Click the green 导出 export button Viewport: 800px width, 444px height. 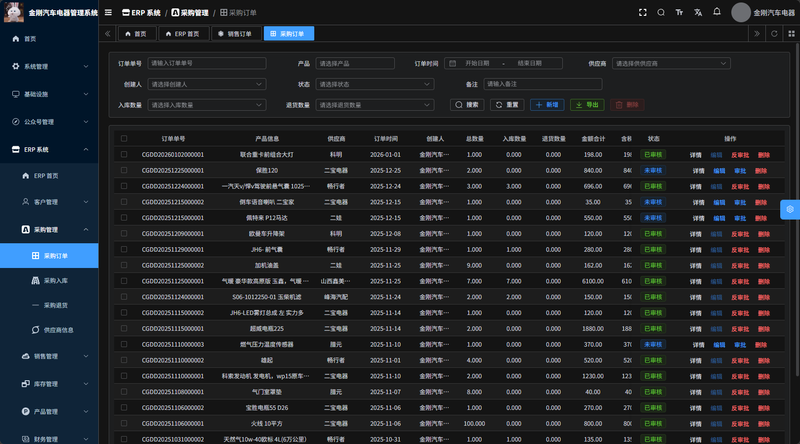coord(586,104)
